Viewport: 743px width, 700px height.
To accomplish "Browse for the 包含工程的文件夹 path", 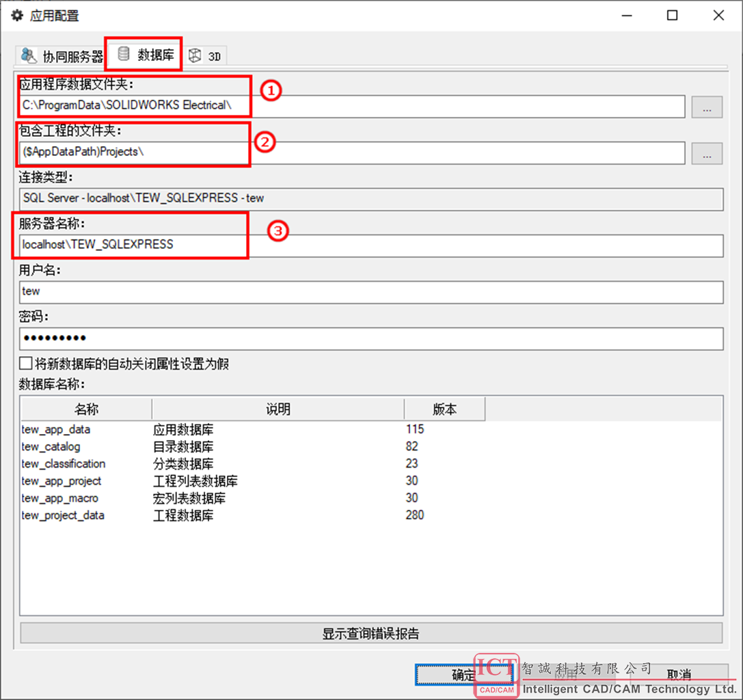I will tap(707, 153).
